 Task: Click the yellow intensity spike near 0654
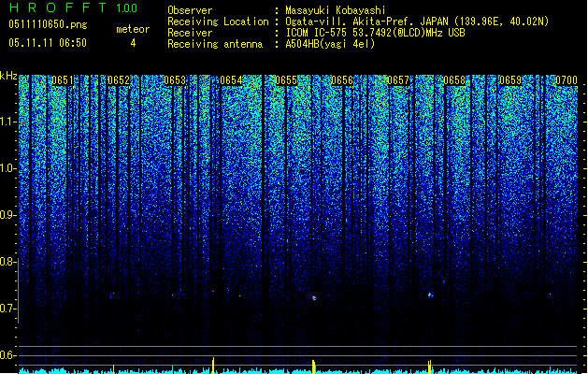point(213,365)
